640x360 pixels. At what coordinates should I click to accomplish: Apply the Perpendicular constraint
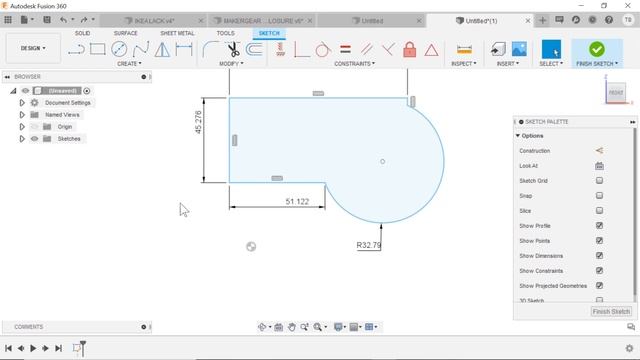388,49
